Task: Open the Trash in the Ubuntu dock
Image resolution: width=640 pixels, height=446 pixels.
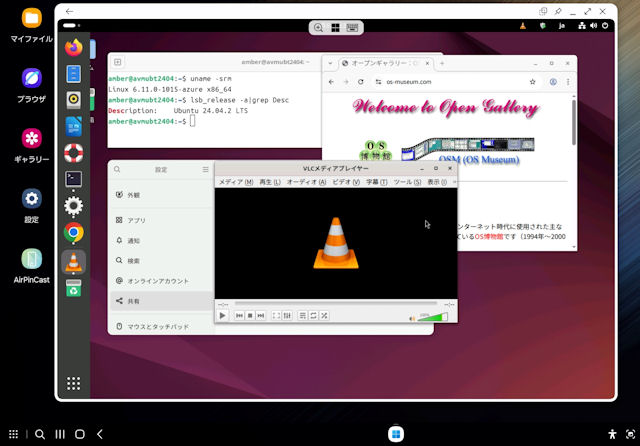Action: click(x=73, y=288)
